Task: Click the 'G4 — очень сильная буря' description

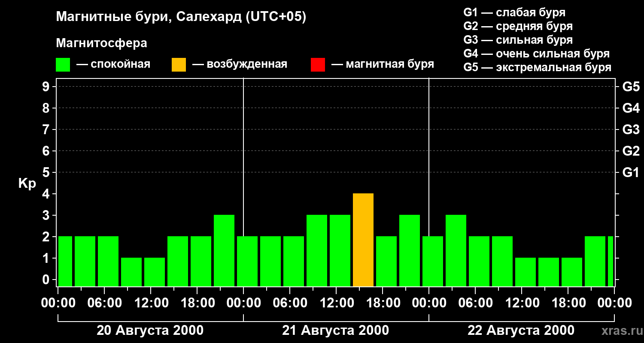Action: coord(536,54)
